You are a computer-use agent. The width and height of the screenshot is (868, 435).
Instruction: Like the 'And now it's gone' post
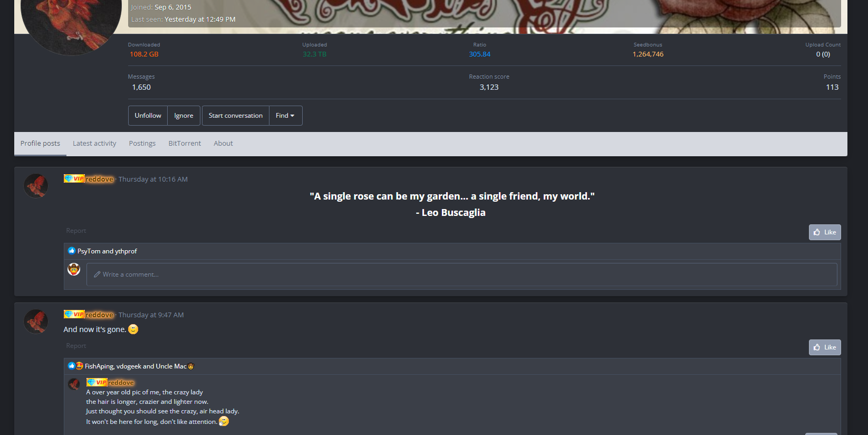click(x=825, y=347)
